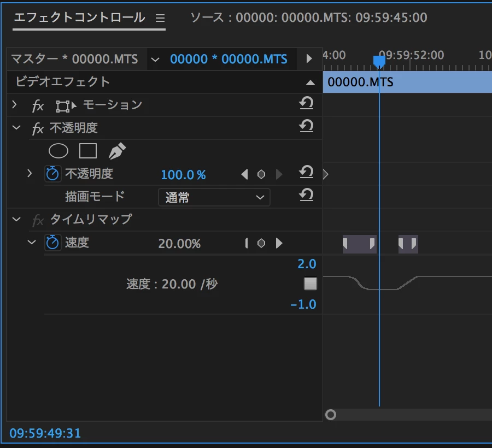Go to next 不透明度 keyframe

coord(279,174)
